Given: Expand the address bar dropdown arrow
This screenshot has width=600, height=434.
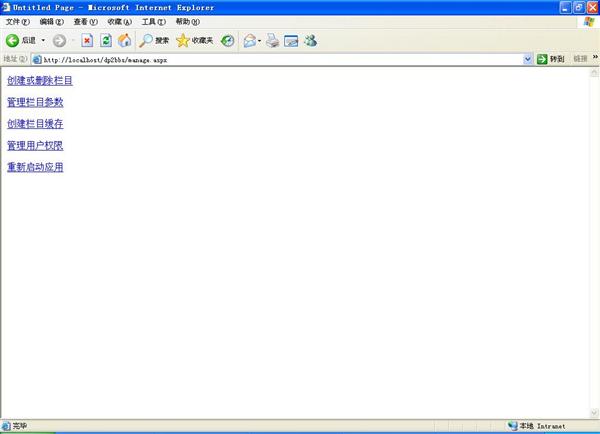Looking at the screenshot, I should pos(528,59).
